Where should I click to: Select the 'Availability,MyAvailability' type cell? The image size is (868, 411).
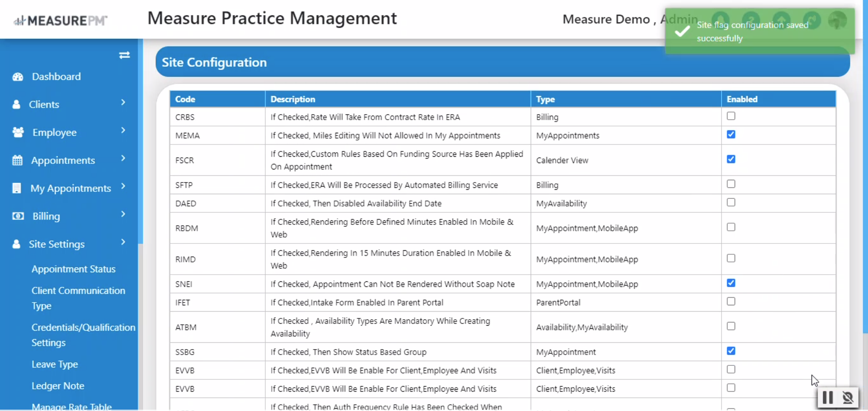(x=626, y=327)
